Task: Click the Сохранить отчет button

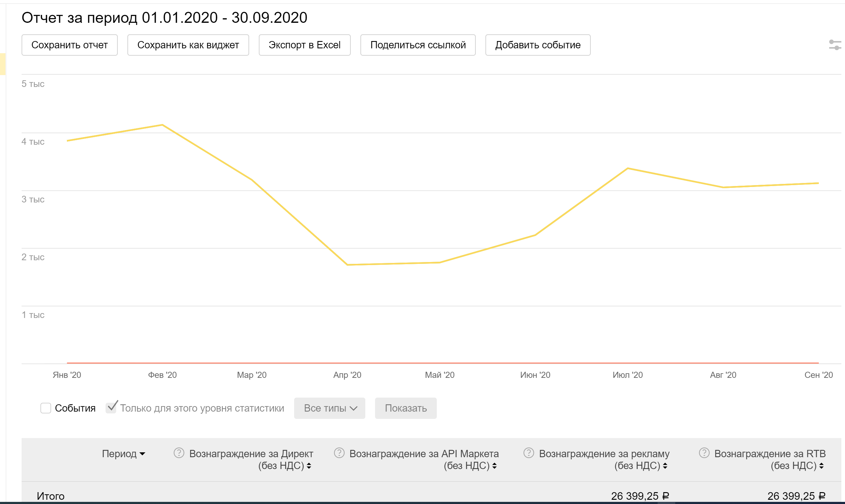Action: pos(69,45)
